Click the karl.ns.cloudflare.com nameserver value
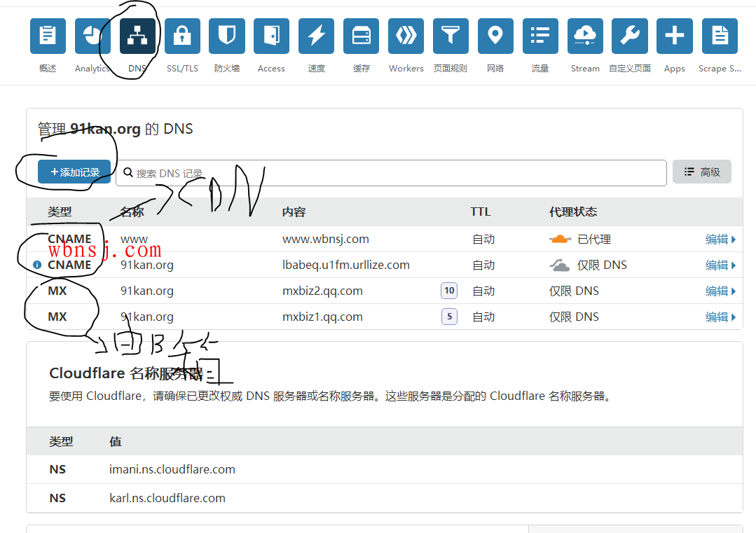 [167, 498]
